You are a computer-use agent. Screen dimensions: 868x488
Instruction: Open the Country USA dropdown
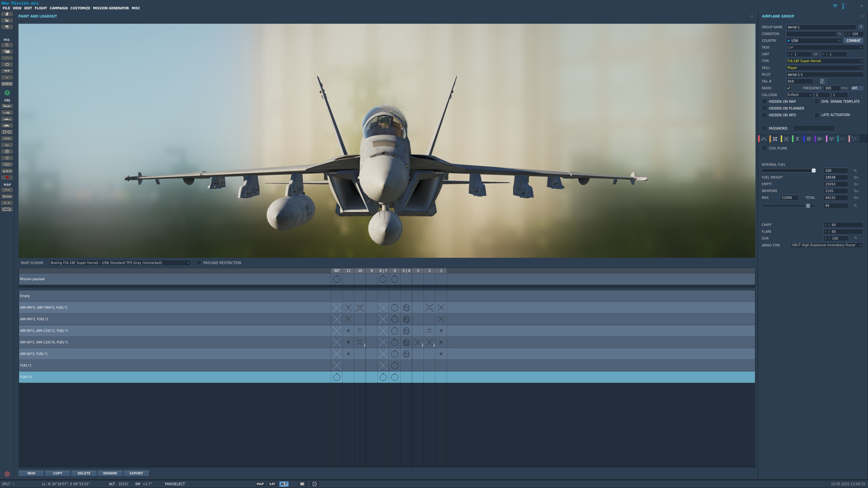814,40
